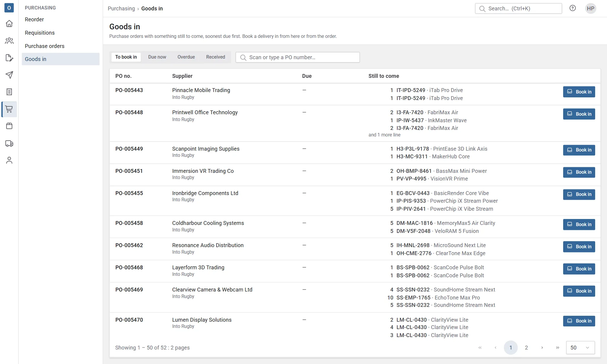Viewport: 607px width, 364px height.
Task: Open the rows-per-page 50 dropdown
Action: tap(580, 347)
